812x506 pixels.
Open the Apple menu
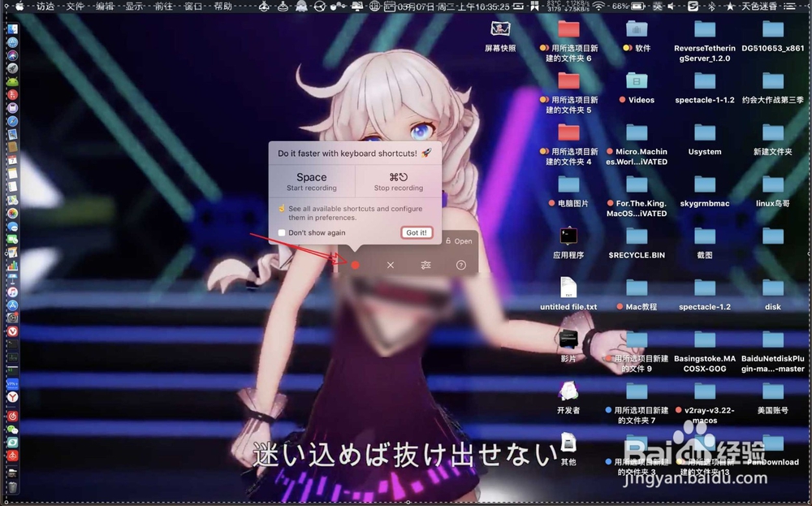19,6
